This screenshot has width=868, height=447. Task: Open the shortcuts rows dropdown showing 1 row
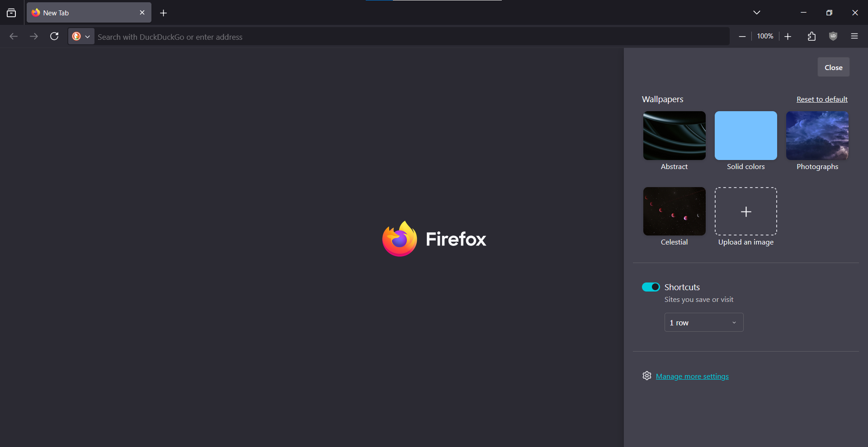[704, 323]
